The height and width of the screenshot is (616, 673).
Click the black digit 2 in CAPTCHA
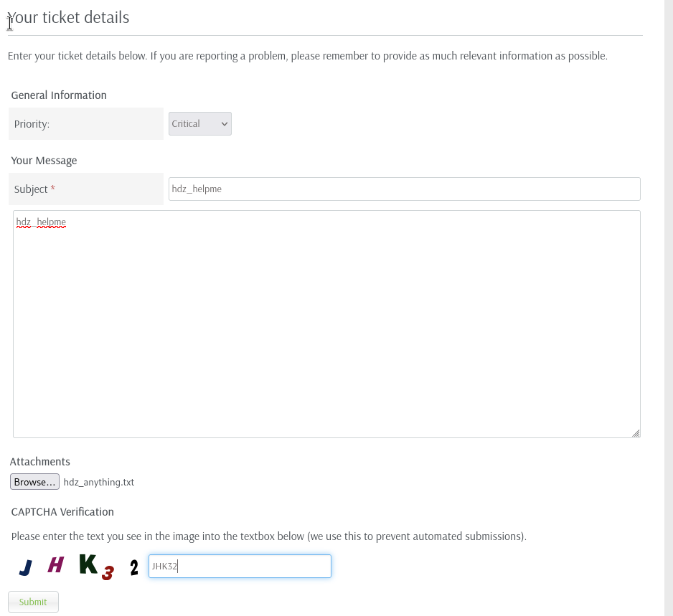[134, 568]
